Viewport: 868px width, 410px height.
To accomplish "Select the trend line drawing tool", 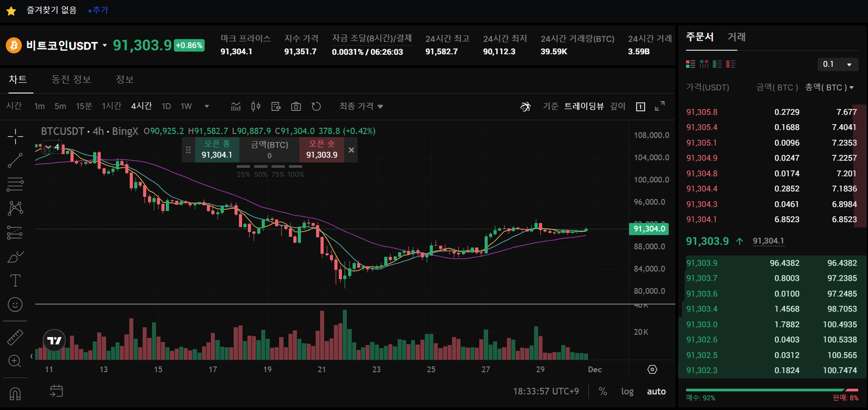I will point(15,160).
